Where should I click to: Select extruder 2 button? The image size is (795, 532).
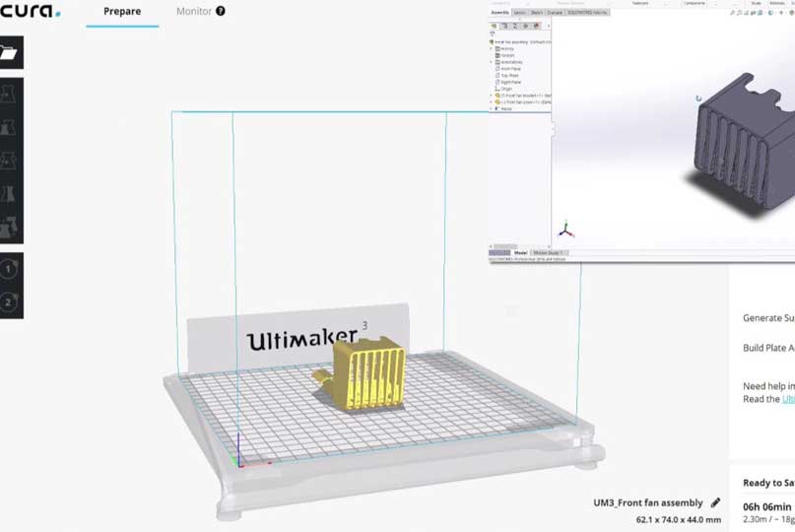coord(8,302)
